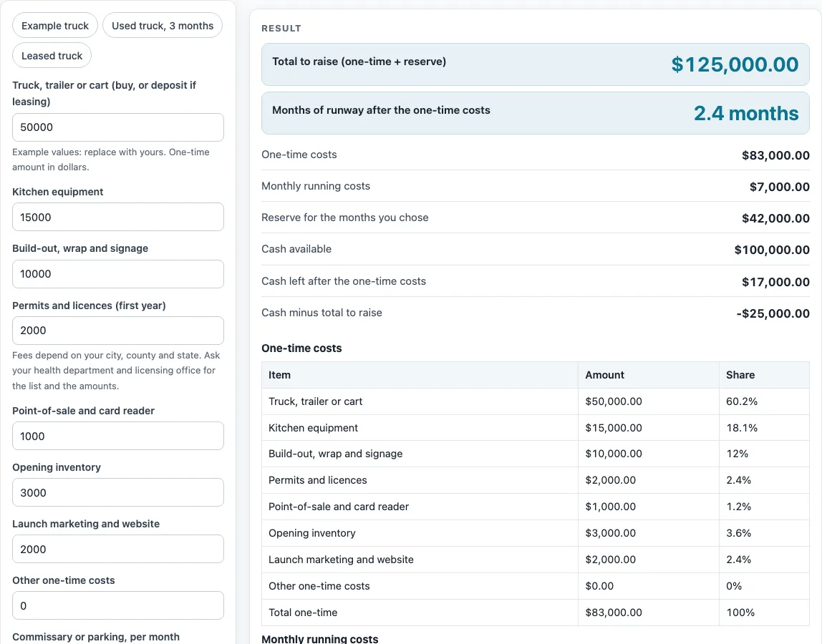822x644 pixels.
Task: Load the Example truck preset
Action: pyautogui.click(x=55, y=26)
